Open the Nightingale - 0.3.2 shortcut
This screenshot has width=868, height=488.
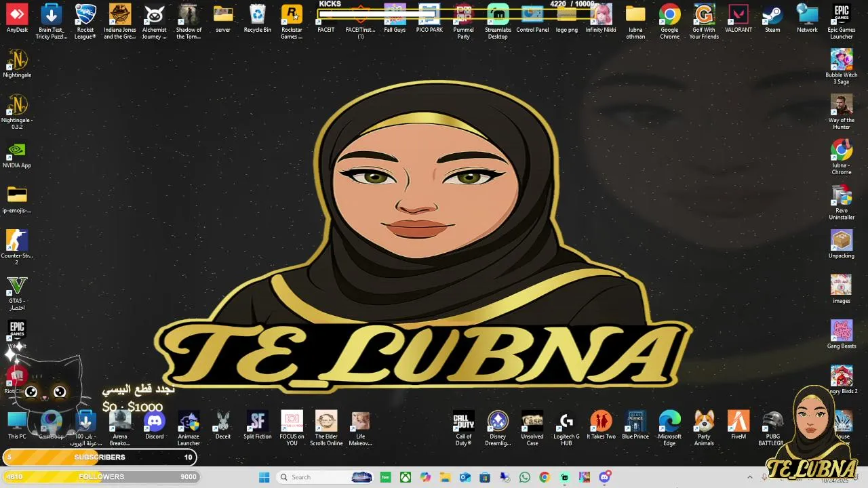(17, 112)
